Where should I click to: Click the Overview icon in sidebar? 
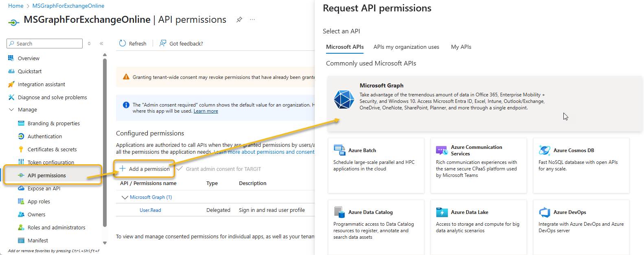click(x=11, y=58)
